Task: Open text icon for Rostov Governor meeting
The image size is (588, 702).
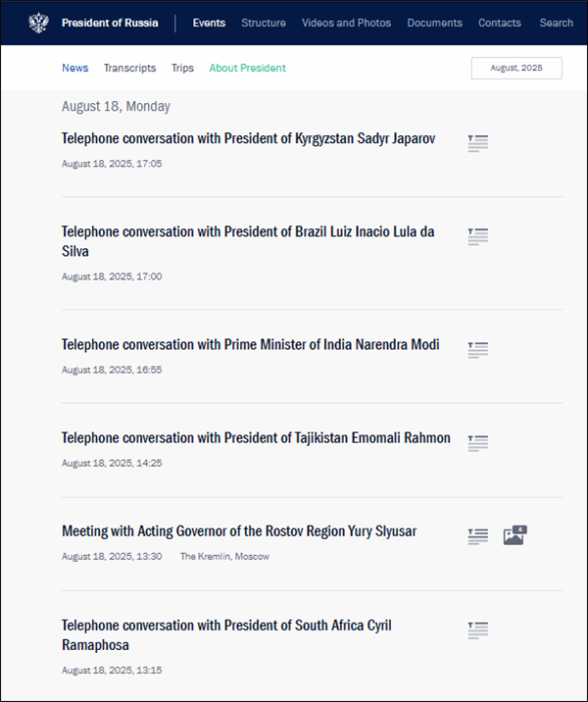Action: click(478, 536)
